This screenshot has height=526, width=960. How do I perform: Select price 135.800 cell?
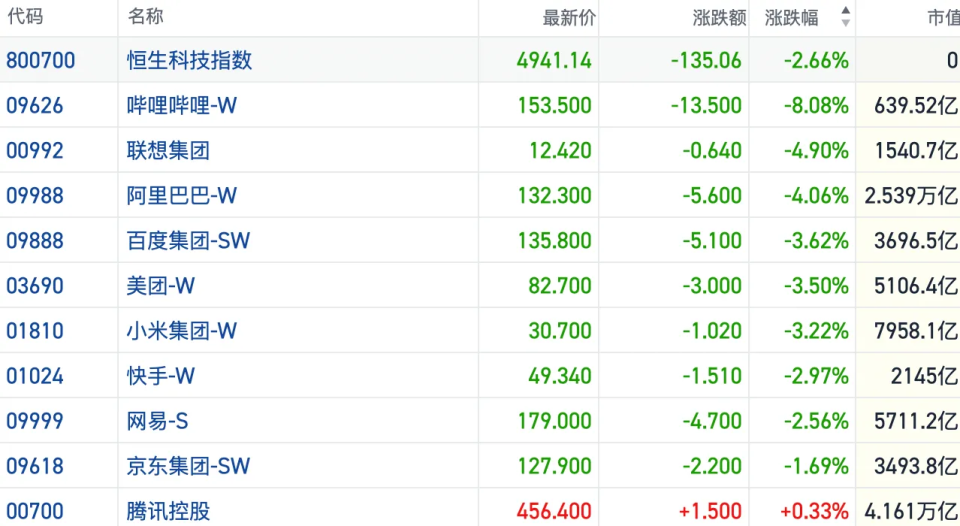555,241
